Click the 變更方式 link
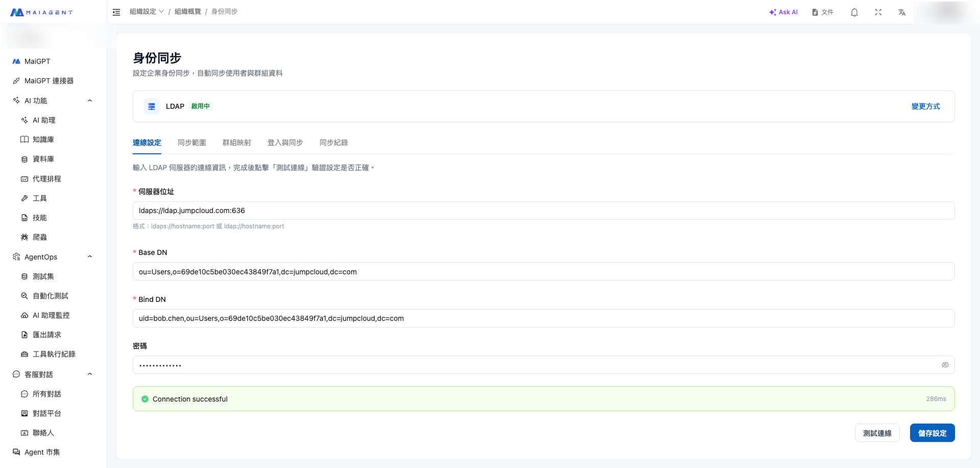Screen dimensions: 980x468 pos(925,106)
